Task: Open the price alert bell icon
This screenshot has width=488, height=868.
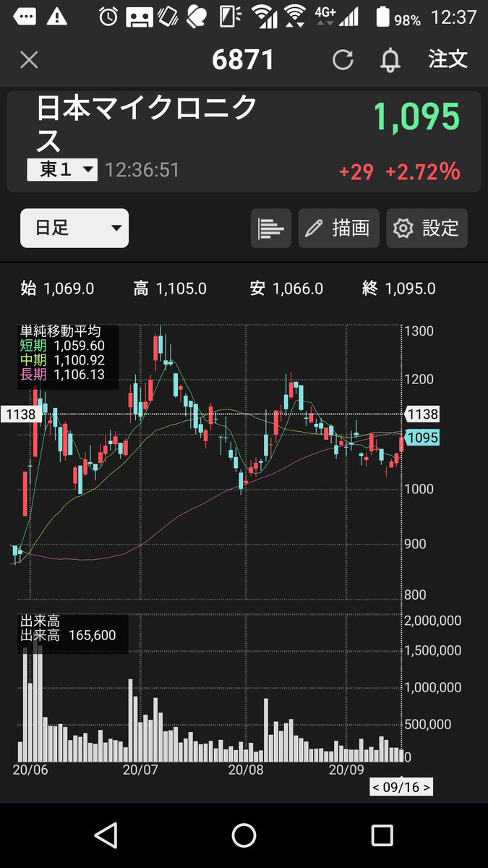Action: pyautogui.click(x=390, y=60)
